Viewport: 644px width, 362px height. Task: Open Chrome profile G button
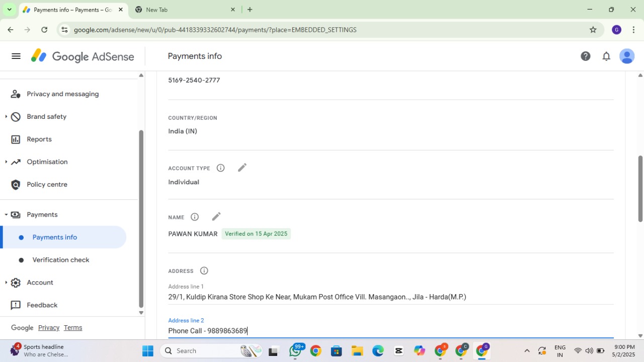click(x=616, y=30)
